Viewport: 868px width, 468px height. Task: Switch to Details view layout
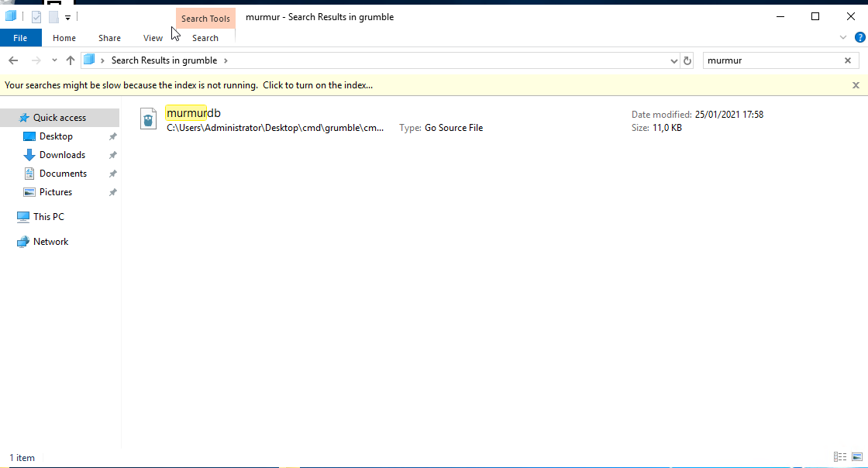pyautogui.click(x=839, y=457)
